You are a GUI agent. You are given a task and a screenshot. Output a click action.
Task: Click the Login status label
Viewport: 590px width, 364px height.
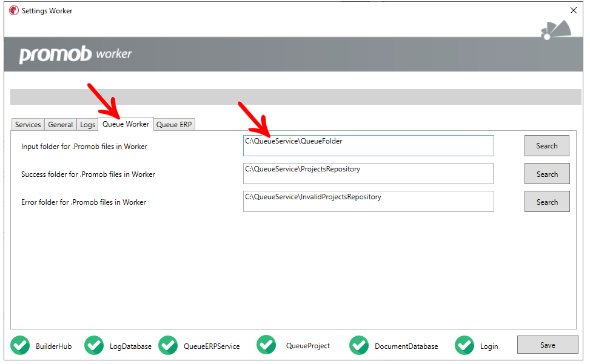[489, 346]
